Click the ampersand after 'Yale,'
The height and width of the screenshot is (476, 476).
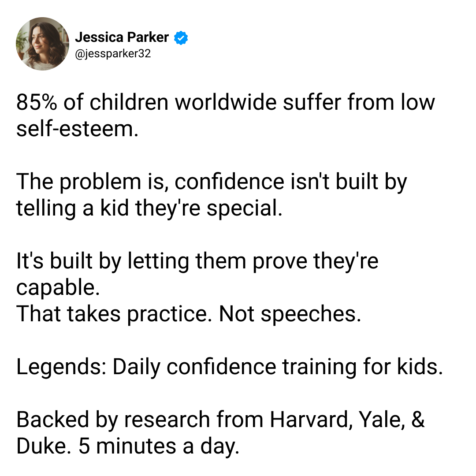click(x=418, y=420)
